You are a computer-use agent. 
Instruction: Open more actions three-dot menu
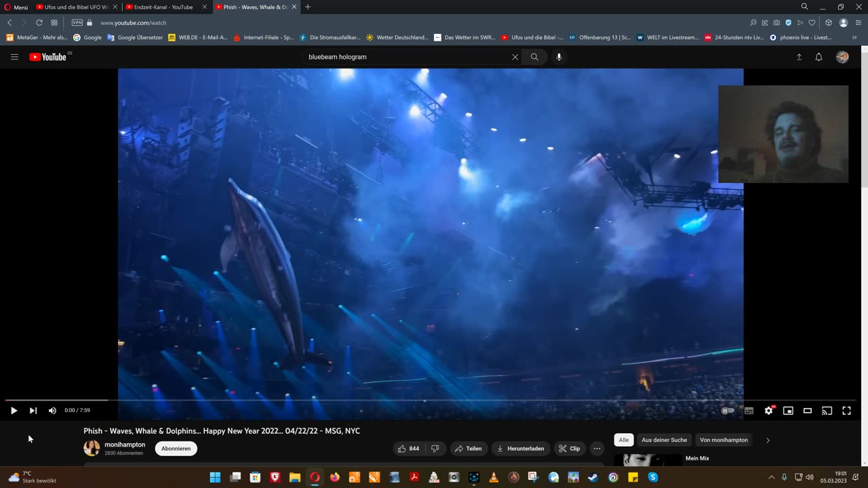tap(597, 448)
